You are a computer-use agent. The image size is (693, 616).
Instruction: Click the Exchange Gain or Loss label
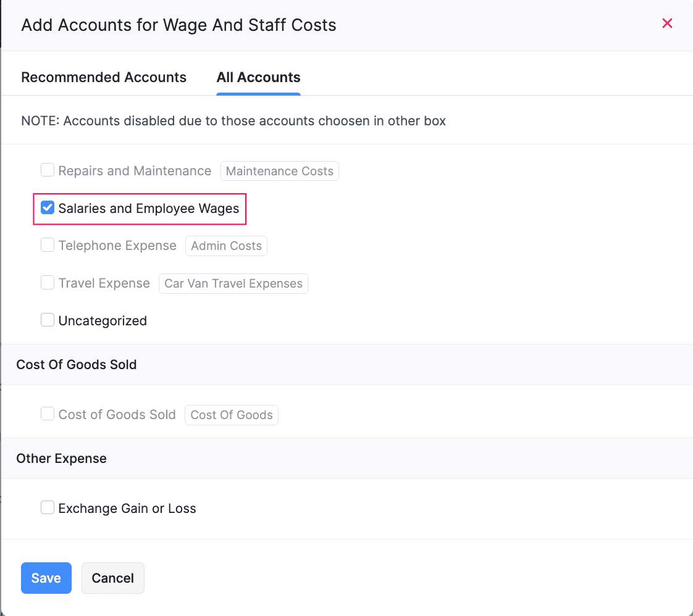coord(127,509)
